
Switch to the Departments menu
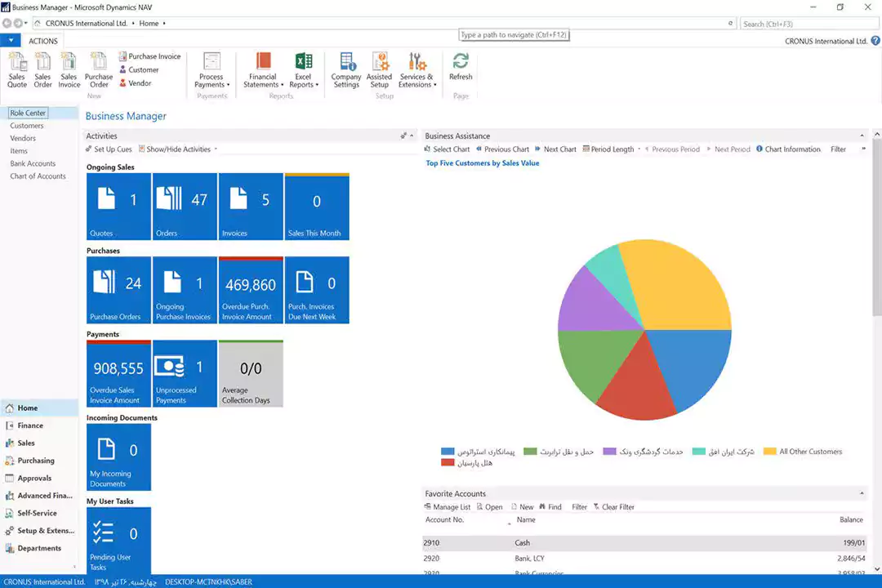point(39,547)
